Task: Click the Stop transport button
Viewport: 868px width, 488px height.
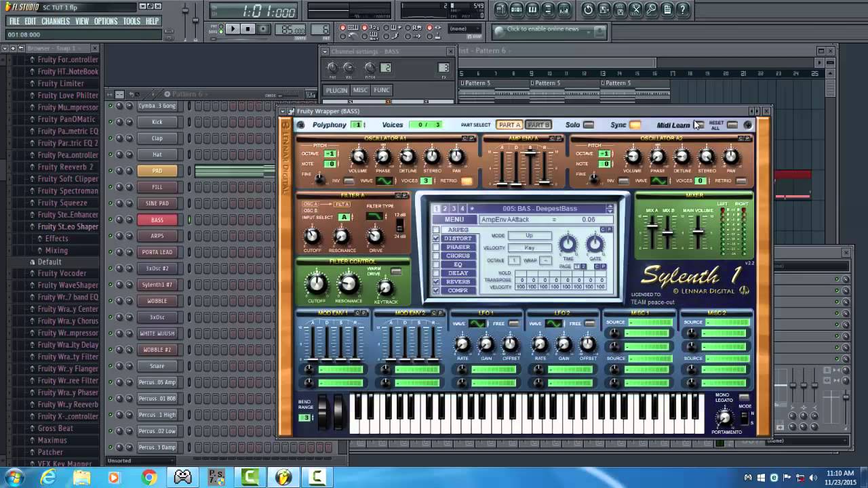Action: tap(248, 29)
